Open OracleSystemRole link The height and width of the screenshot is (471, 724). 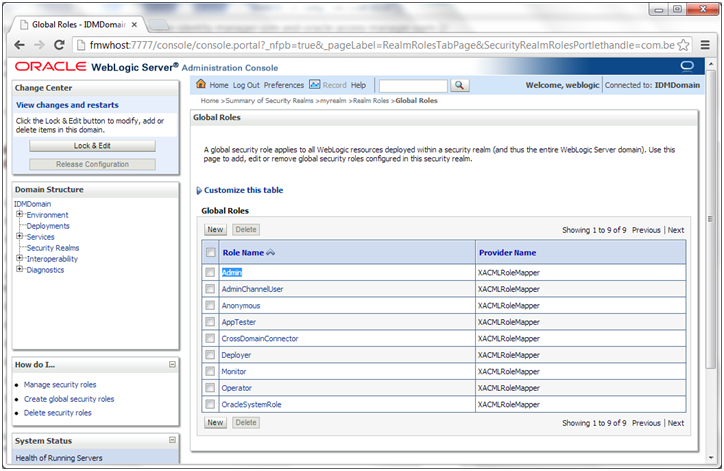251,405
